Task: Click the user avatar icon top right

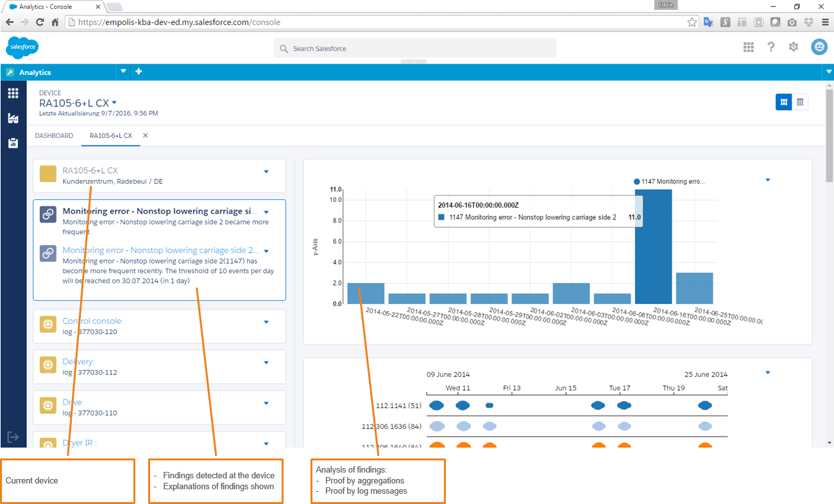Action: click(819, 46)
